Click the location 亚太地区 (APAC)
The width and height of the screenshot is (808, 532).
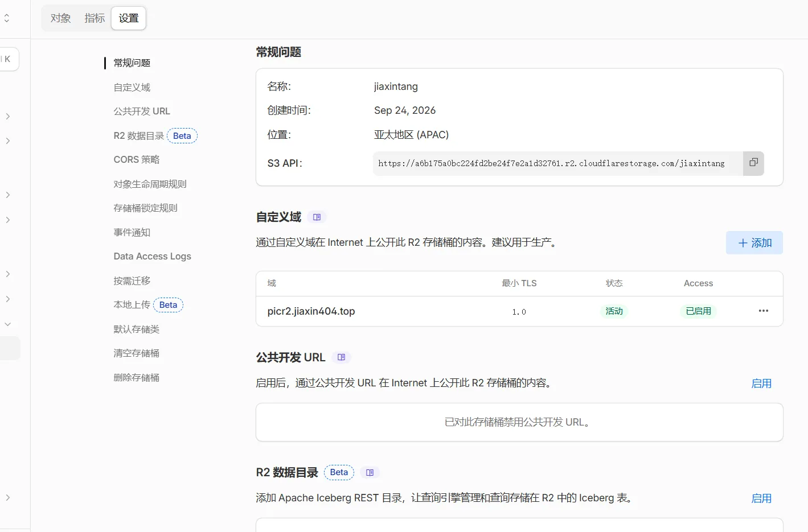coord(411,135)
